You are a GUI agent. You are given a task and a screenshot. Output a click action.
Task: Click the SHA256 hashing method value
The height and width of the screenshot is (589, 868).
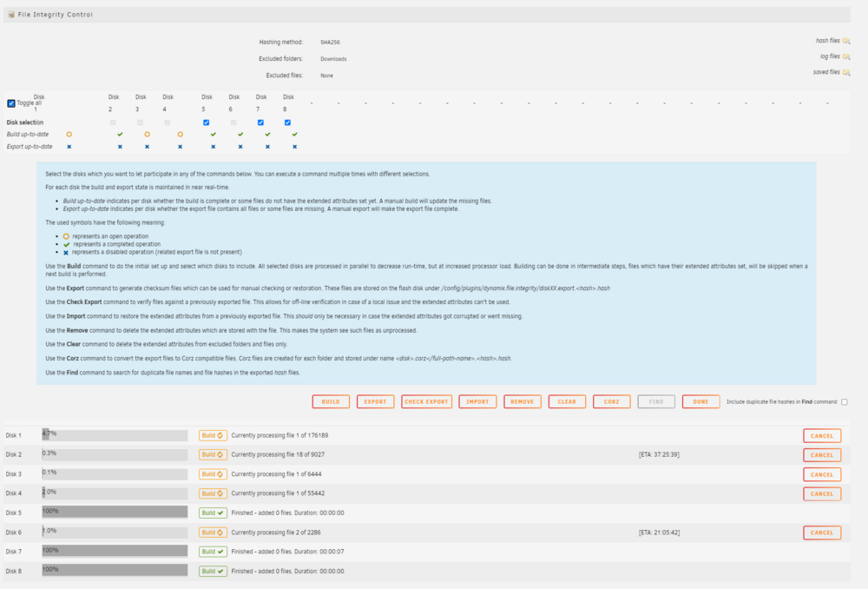pos(330,42)
